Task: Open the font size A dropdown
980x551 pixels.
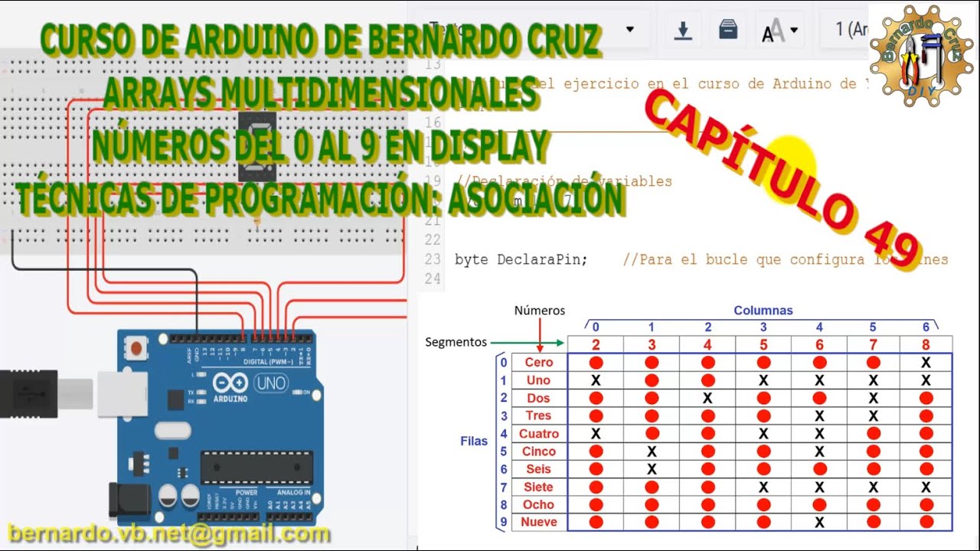Action: point(779,31)
